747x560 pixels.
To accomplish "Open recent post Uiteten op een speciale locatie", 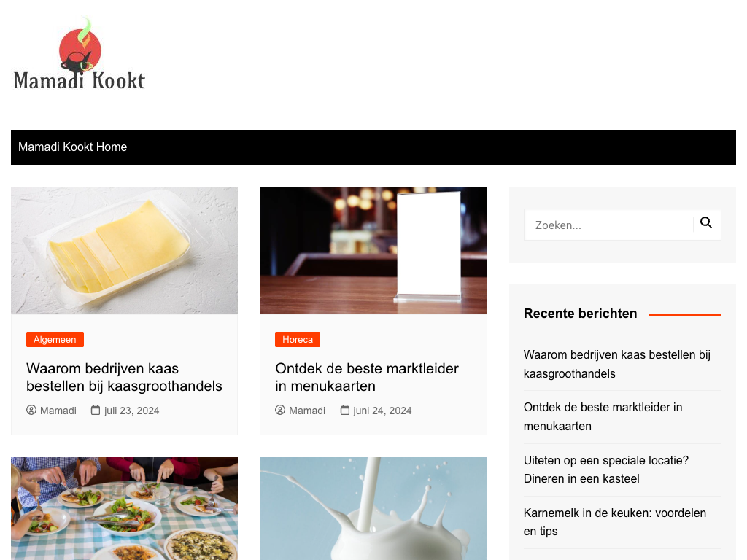I will pos(606,470).
